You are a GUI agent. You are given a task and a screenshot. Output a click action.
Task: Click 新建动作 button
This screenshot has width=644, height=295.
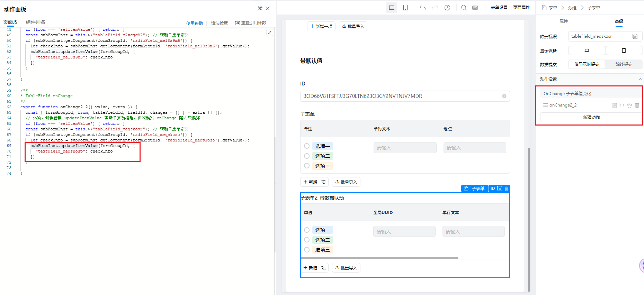(x=591, y=118)
